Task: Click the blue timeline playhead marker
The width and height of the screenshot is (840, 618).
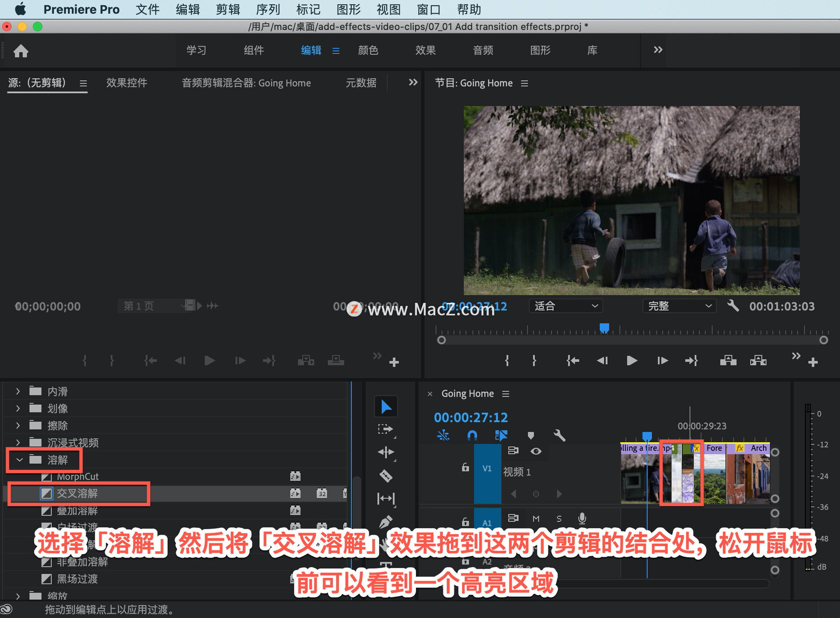Action: click(647, 436)
